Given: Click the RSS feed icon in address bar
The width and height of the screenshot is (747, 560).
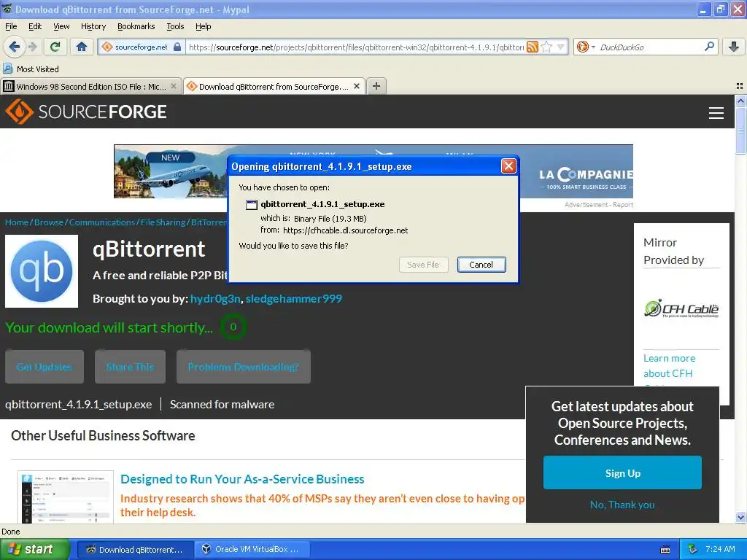Looking at the screenshot, I should 533,47.
